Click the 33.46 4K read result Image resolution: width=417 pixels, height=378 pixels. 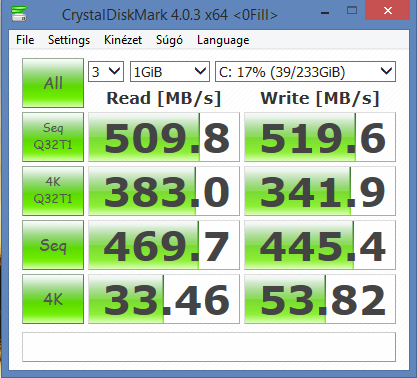coord(164,299)
